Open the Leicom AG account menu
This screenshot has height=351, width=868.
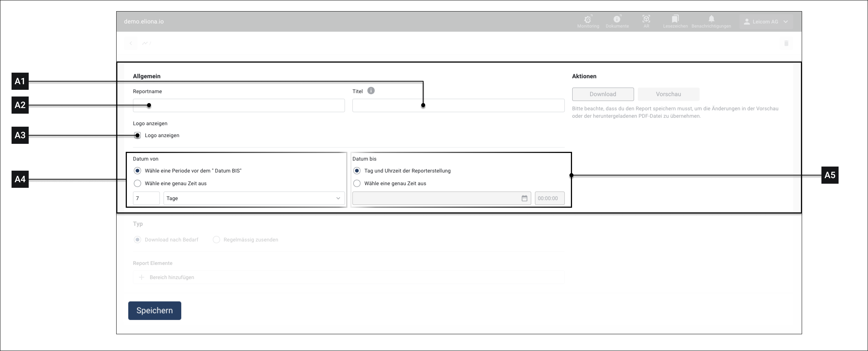[x=766, y=22]
